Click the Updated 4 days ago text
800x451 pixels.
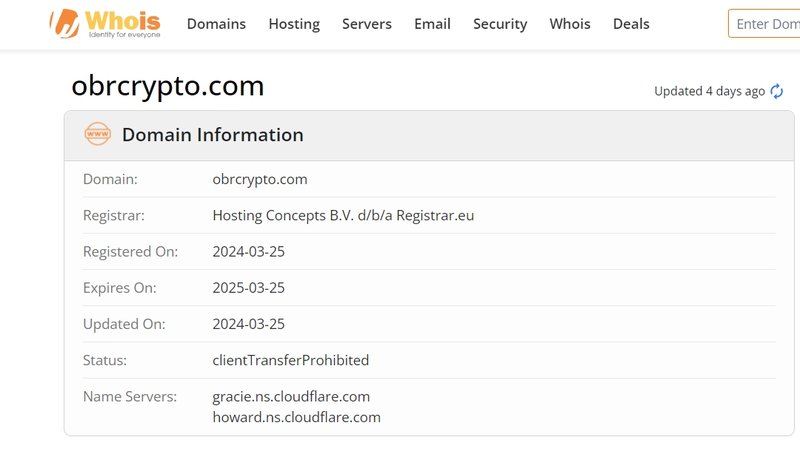pyautogui.click(x=709, y=91)
